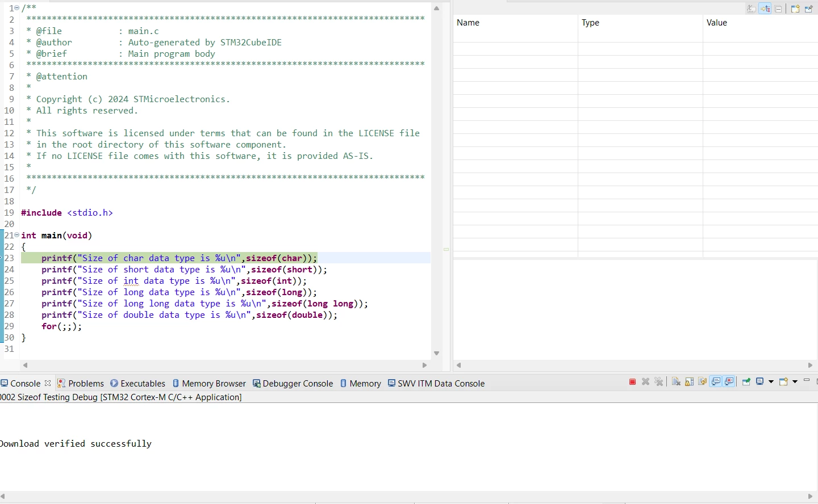Click the '#include <stdio.h>' line
The image size is (818, 504).
[x=67, y=213]
